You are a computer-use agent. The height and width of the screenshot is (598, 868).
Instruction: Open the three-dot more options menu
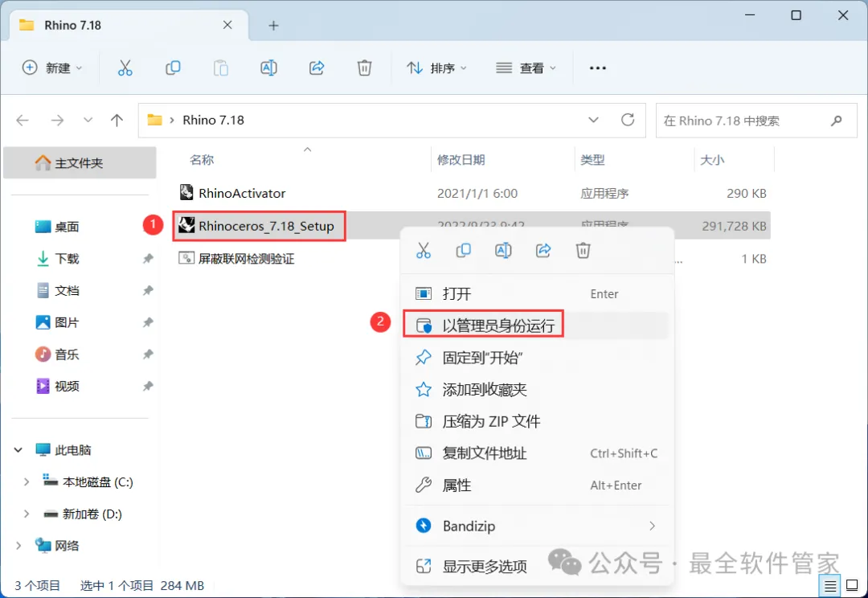(598, 68)
